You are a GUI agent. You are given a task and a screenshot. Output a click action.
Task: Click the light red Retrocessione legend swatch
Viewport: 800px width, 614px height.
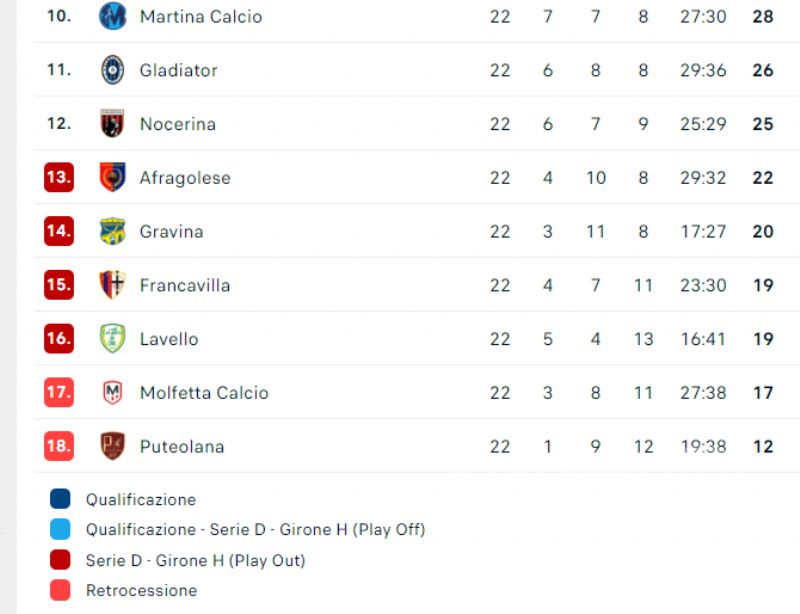click(x=60, y=590)
